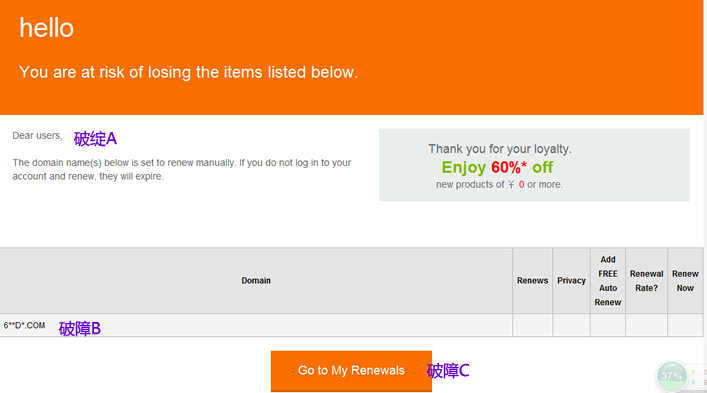Click the new products of ¥0 or more text
Viewport: 707px width, 393px height.
point(499,184)
